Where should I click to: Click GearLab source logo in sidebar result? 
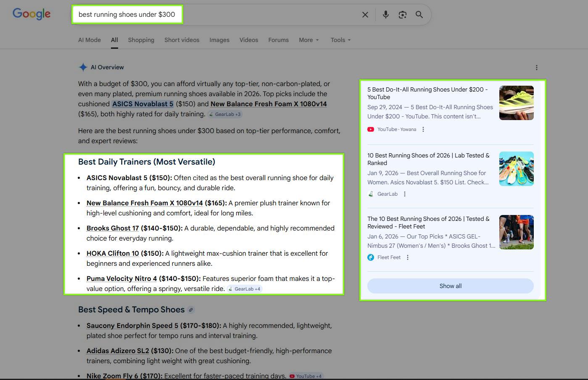pyautogui.click(x=371, y=194)
